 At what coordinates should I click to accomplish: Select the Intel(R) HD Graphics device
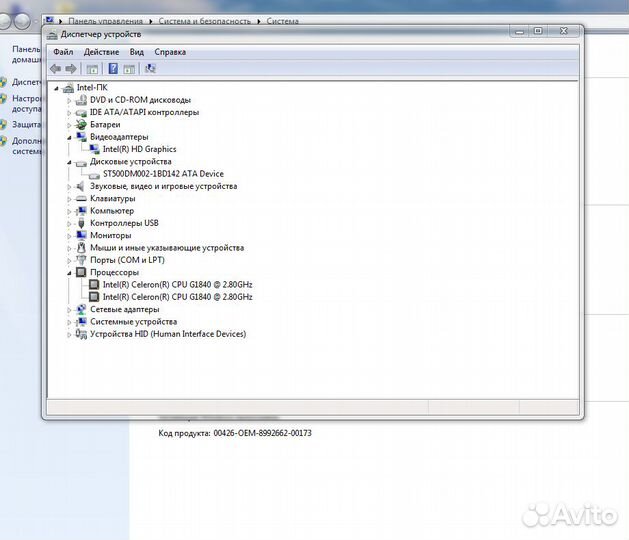click(x=139, y=149)
